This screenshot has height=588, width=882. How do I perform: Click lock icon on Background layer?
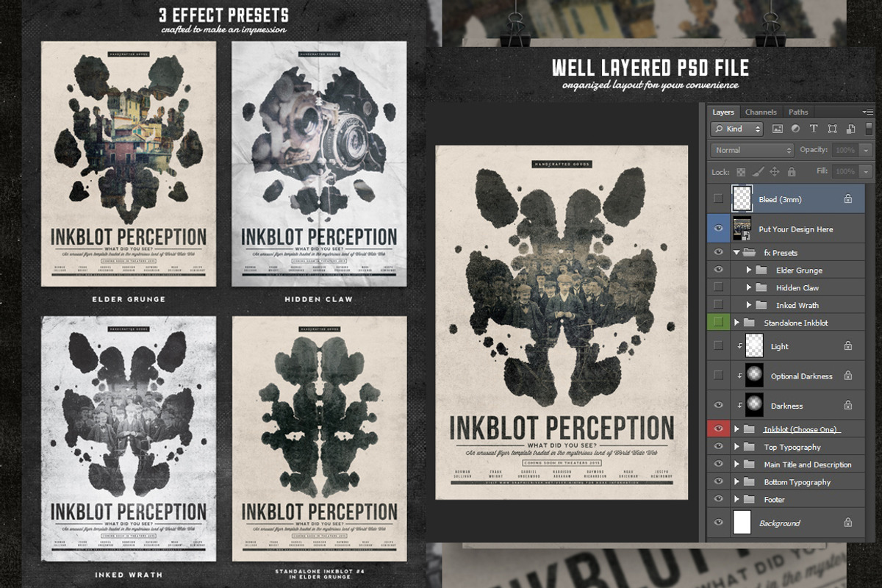click(848, 523)
